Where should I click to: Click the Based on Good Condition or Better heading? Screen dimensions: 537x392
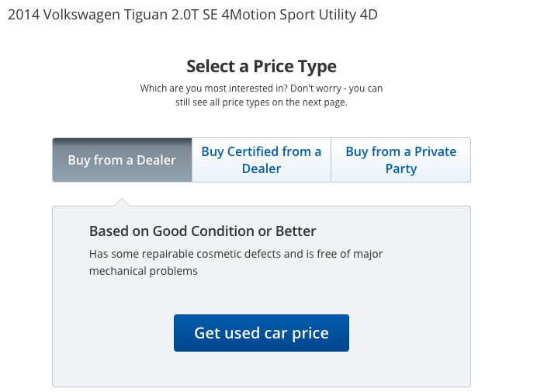tap(203, 231)
